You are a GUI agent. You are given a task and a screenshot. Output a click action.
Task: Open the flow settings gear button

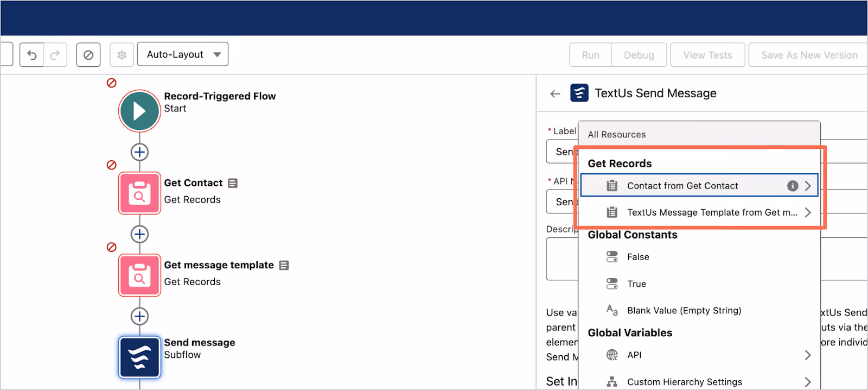122,55
